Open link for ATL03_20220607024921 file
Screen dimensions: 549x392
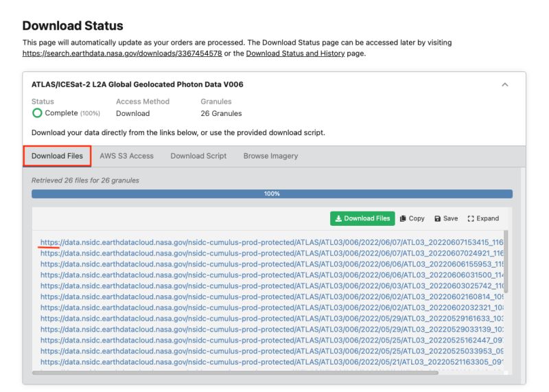[x=272, y=253]
